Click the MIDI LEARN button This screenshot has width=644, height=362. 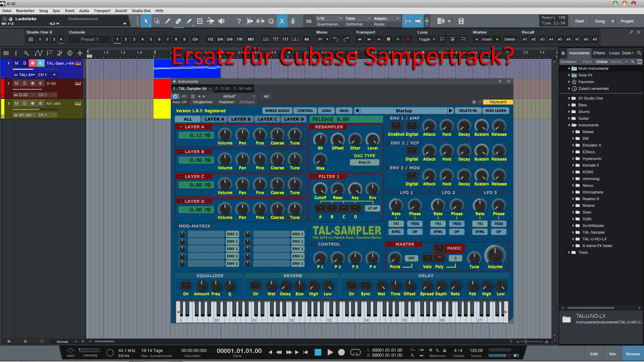point(495,111)
